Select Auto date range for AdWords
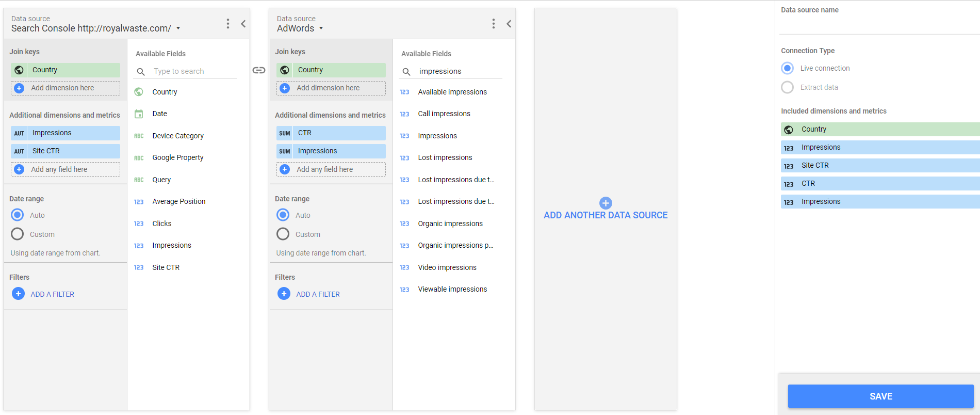This screenshot has width=980, height=415. tap(283, 215)
